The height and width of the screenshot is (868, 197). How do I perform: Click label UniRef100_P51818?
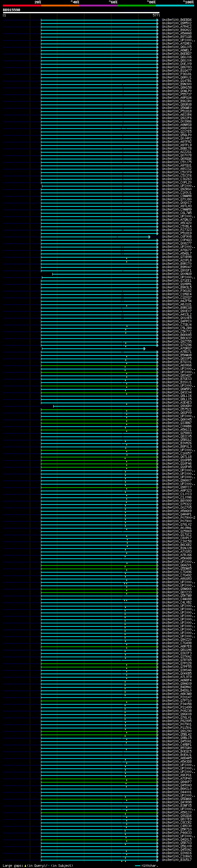pyautogui.click(x=177, y=111)
